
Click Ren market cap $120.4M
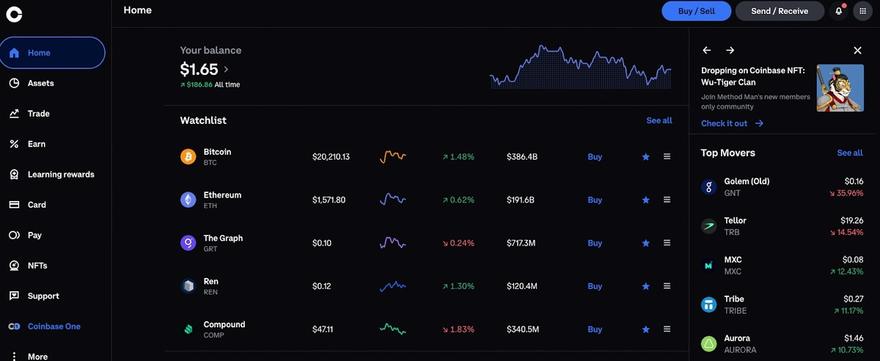click(522, 286)
